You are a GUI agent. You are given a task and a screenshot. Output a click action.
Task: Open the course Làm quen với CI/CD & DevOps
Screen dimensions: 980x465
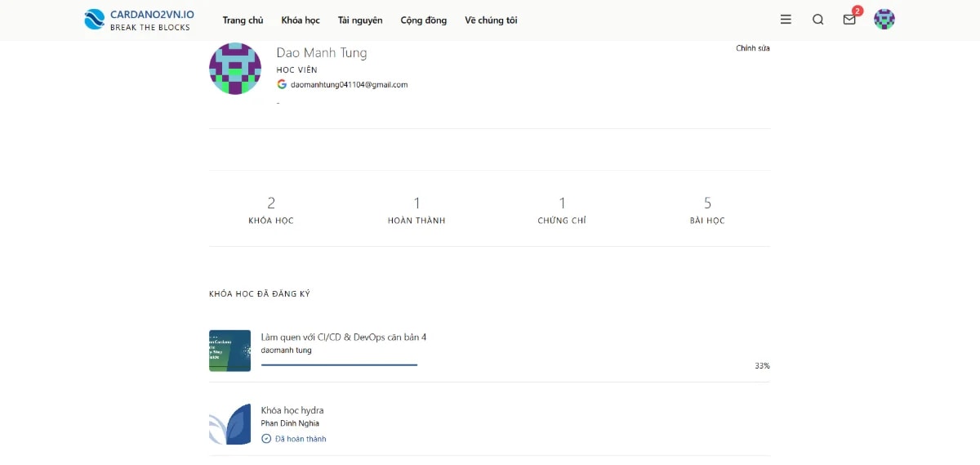[x=343, y=337]
